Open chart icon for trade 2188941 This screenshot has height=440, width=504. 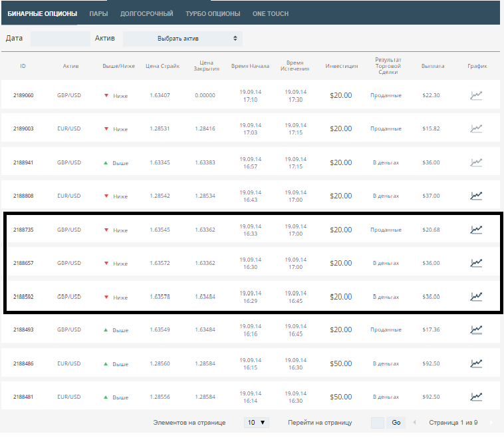pos(476,162)
